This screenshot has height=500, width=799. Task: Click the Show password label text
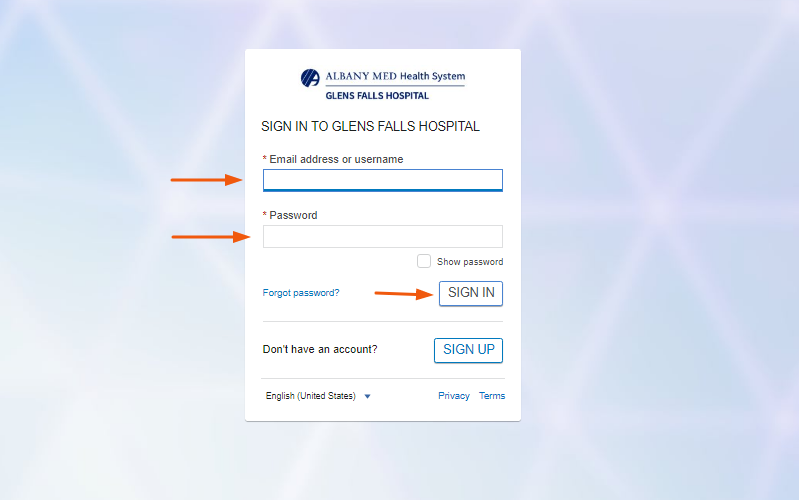point(470,262)
